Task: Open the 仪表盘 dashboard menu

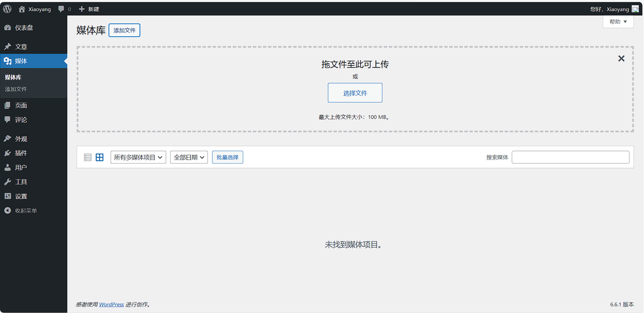Action: pos(33,28)
